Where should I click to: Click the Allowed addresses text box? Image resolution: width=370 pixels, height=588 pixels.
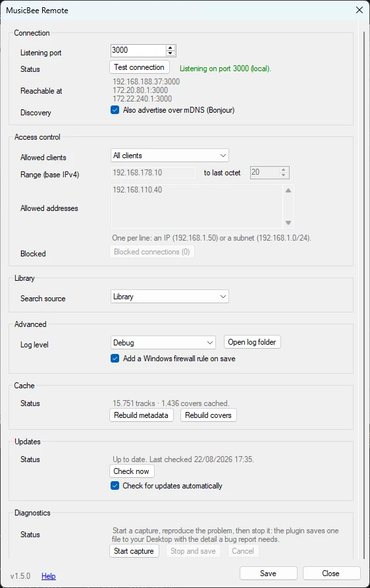click(x=197, y=206)
